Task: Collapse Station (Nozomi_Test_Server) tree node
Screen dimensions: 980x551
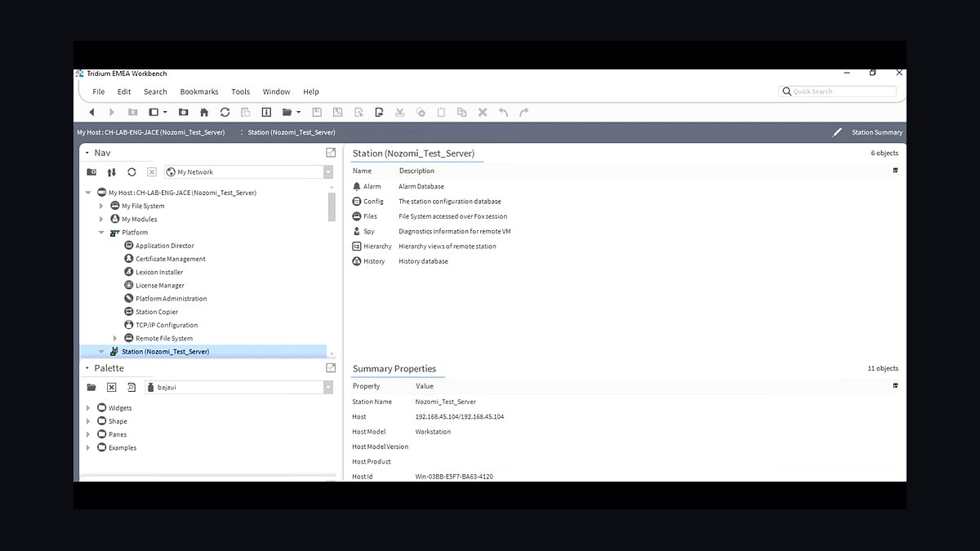Action: coord(101,352)
